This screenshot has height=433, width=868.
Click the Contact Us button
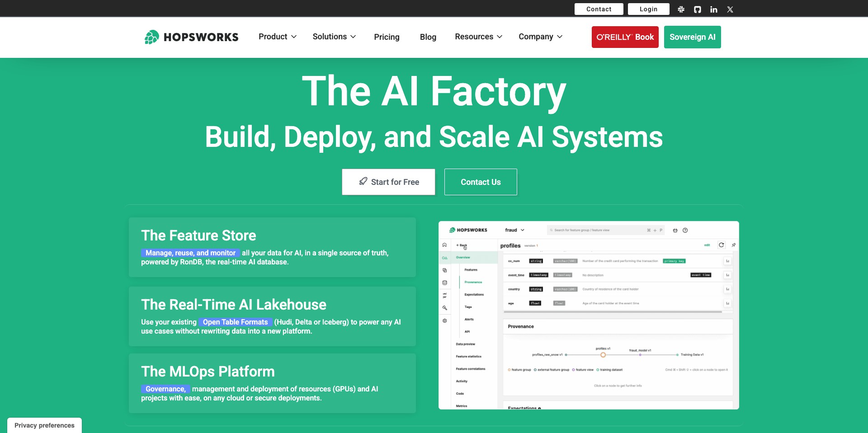pos(481,182)
